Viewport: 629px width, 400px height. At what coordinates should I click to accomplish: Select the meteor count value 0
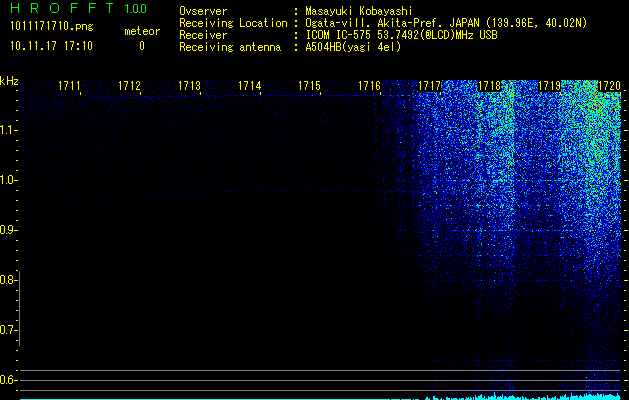(x=142, y=46)
